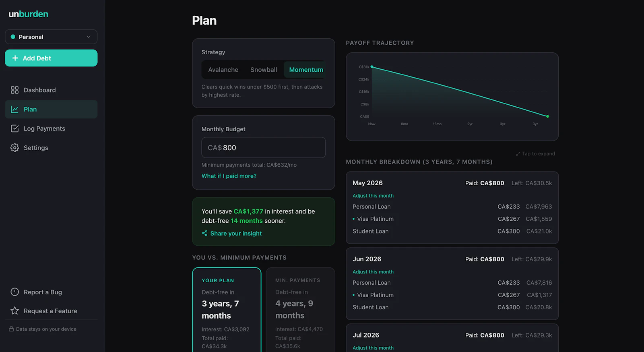Viewport: 644px width, 352px height.
Task: Click the Visa Platinum row in Jun 2026
Action: (x=452, y=295)
